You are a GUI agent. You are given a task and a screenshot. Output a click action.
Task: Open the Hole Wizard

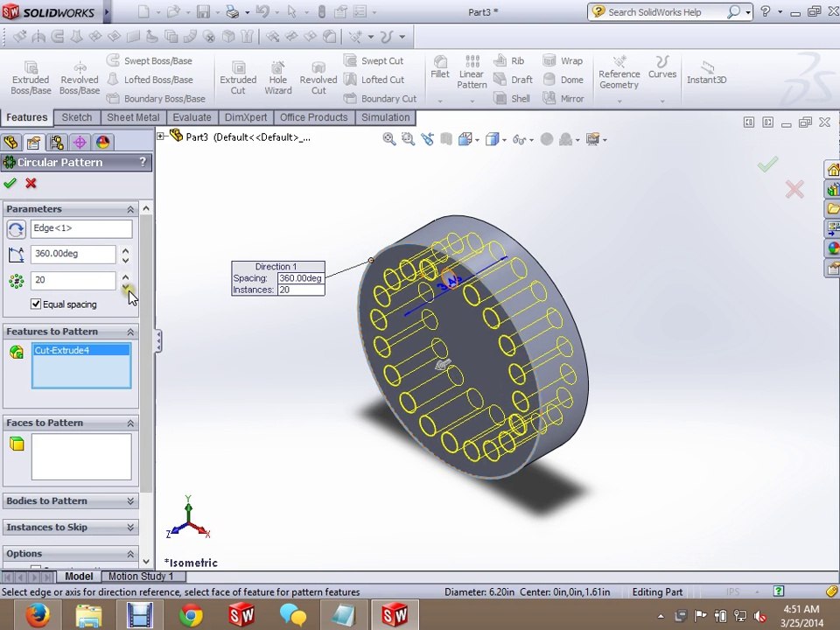pos(278,78)
